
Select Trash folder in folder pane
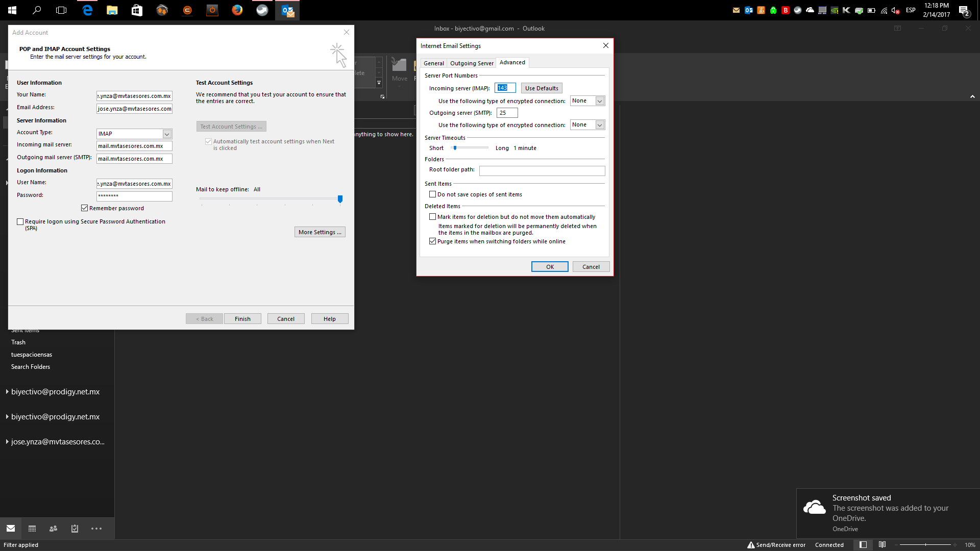coord(18,342)
